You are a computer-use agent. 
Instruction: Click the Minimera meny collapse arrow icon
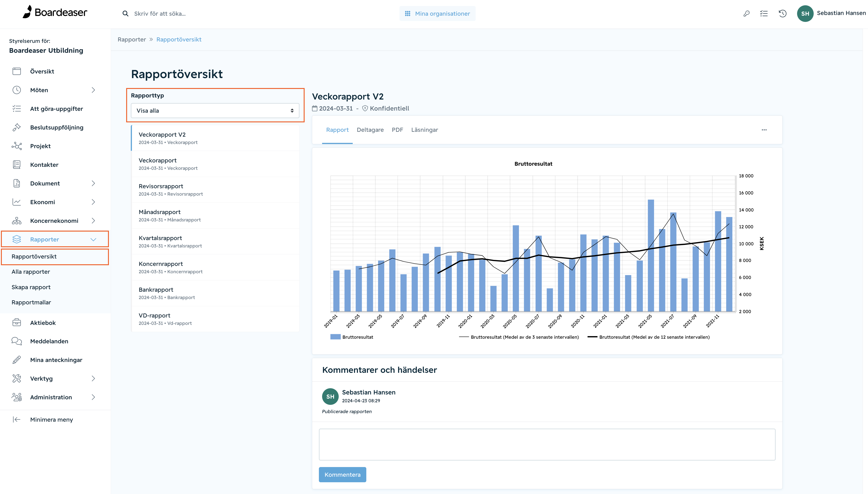17,419
